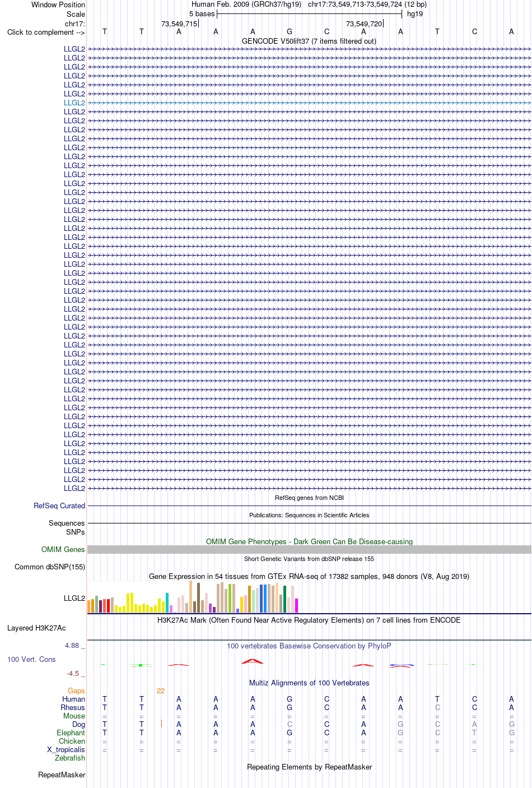This screenshot has width=532, height=788.
Task: Open "Publications: Sequences in Scientific Articles" title
Action: coord(309,515)
